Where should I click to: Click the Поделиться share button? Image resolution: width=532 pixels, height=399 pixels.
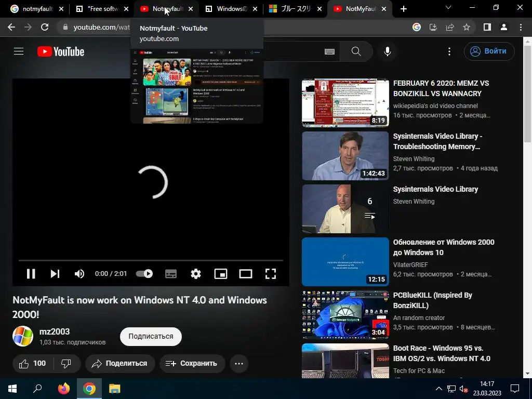click(x=120, y=363)
